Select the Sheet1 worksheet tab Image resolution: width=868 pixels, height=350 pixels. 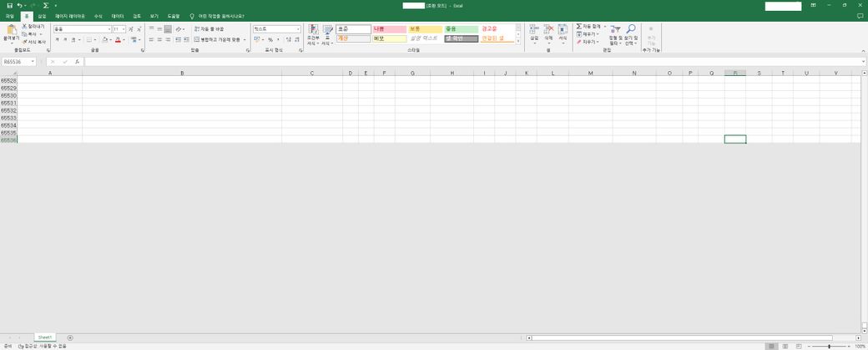[x=45, y=337]
